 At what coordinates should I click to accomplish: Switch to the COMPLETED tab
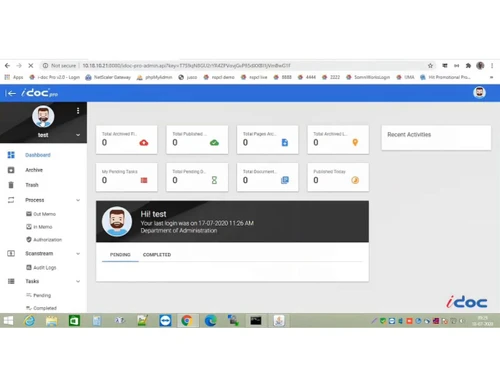[157, 255]
